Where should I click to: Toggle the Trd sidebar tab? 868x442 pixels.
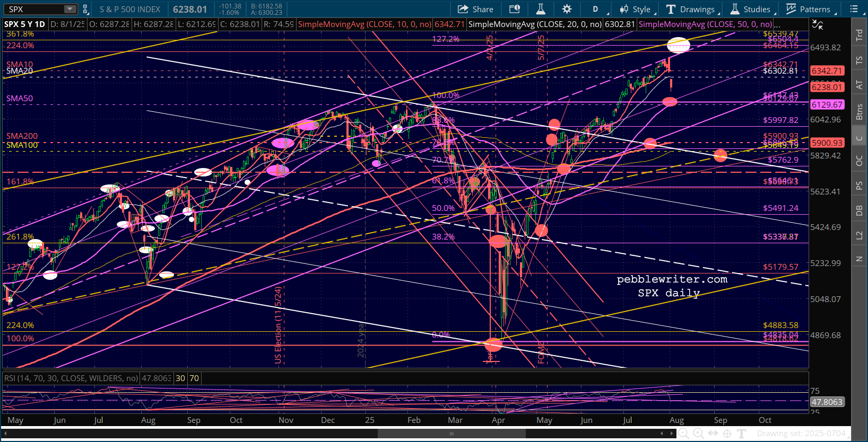(859, 36)
